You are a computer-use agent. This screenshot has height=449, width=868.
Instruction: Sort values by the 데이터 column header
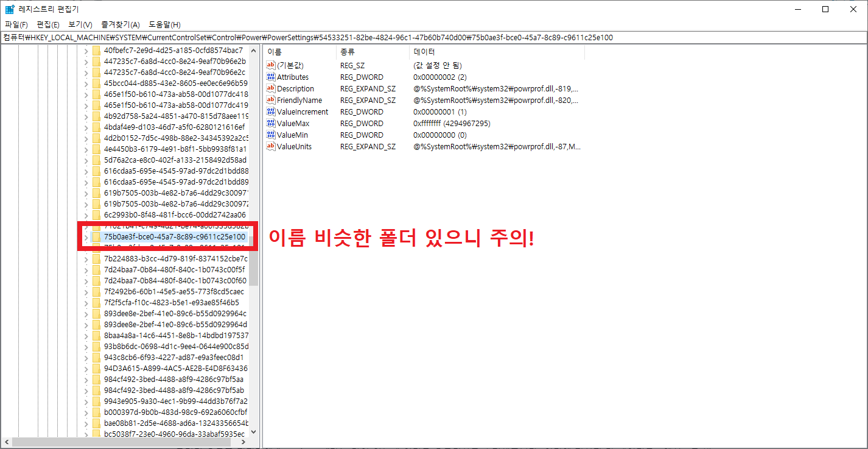coord(497,52)
